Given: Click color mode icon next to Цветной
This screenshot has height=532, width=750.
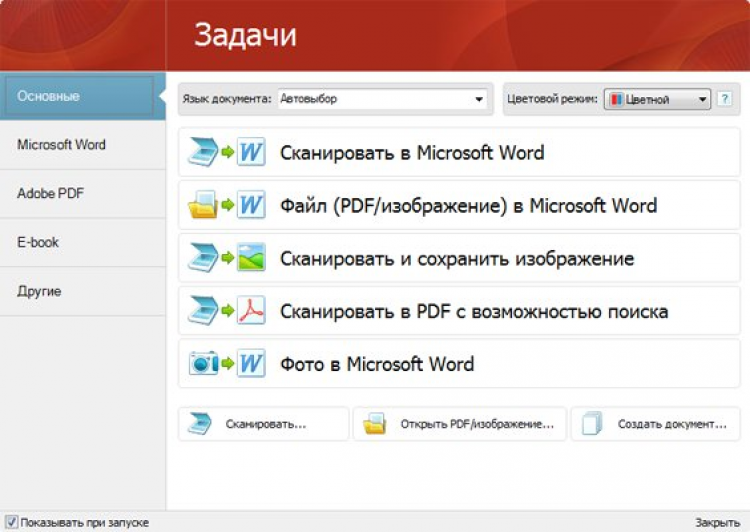Looking at the screenshot, I should tap(617, 100).
